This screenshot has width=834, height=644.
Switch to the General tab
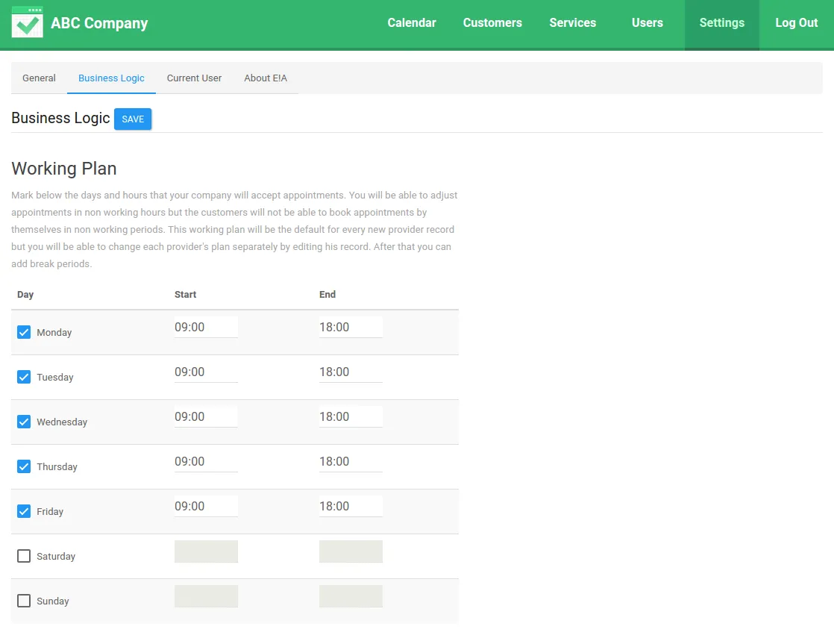[x=39, y=78]
